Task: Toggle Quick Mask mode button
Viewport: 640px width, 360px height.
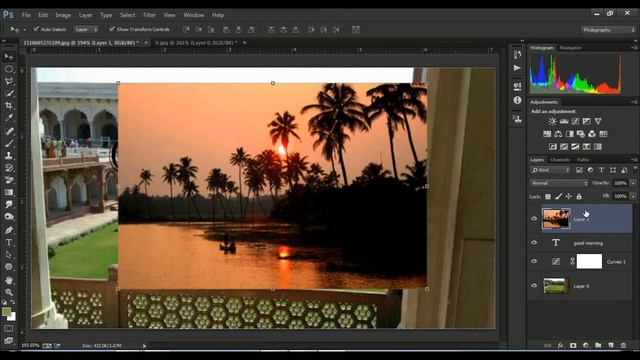Action: click(9, 328)
